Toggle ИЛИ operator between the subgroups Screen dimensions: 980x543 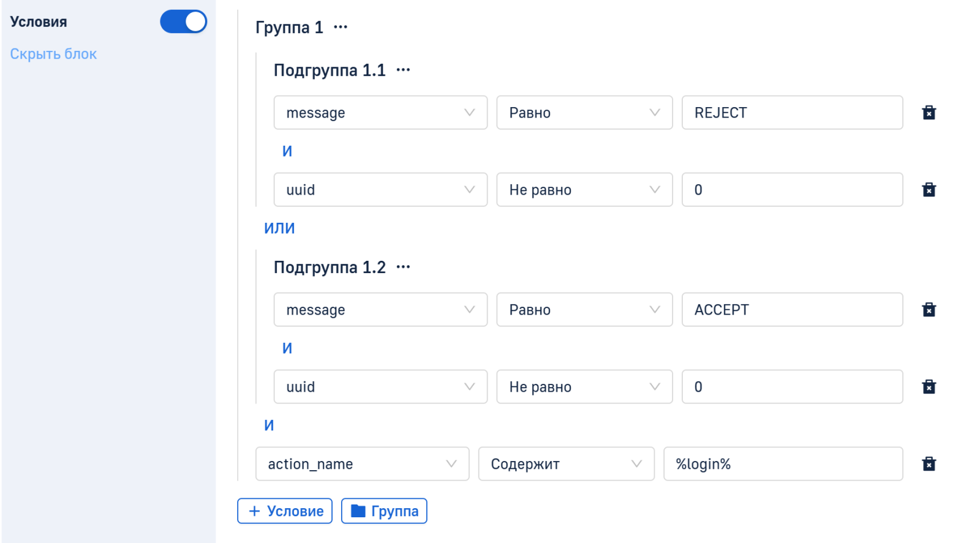279,228
